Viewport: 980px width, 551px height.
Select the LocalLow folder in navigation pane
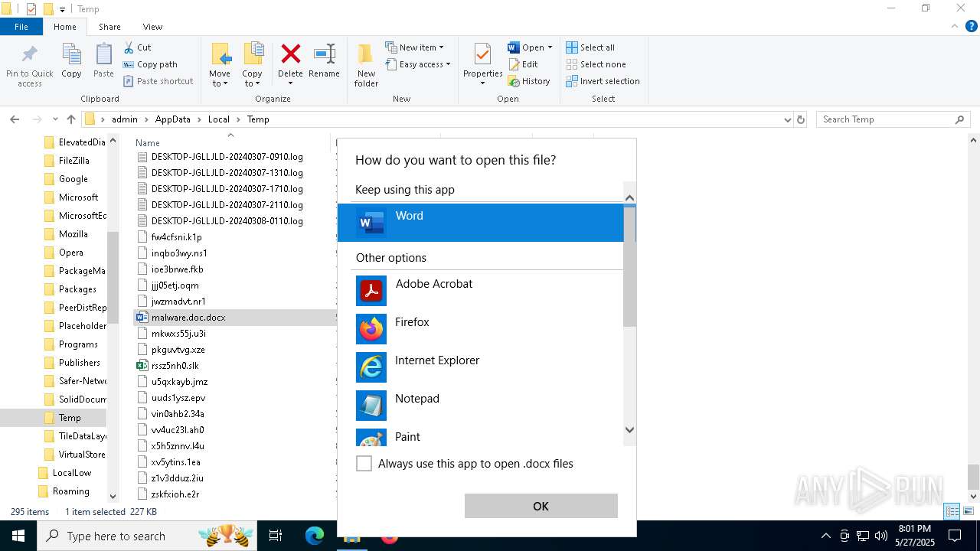72,473
